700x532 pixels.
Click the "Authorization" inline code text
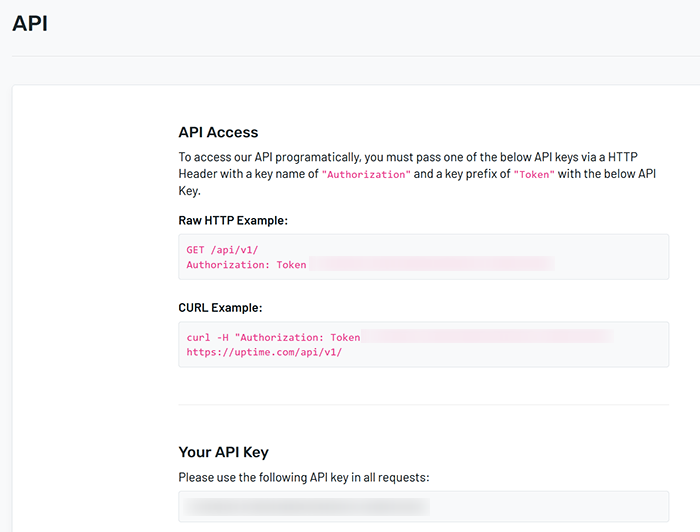coord(366,174)
